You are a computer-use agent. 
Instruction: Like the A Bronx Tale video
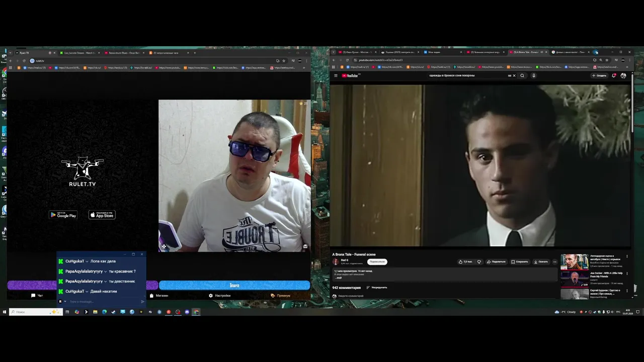466,261
